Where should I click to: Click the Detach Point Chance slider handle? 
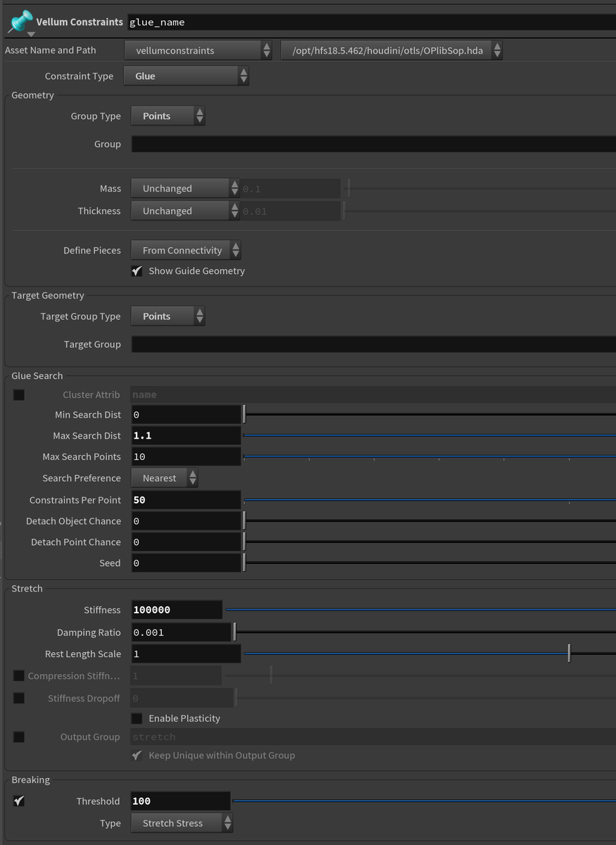(x=244, y=542)
